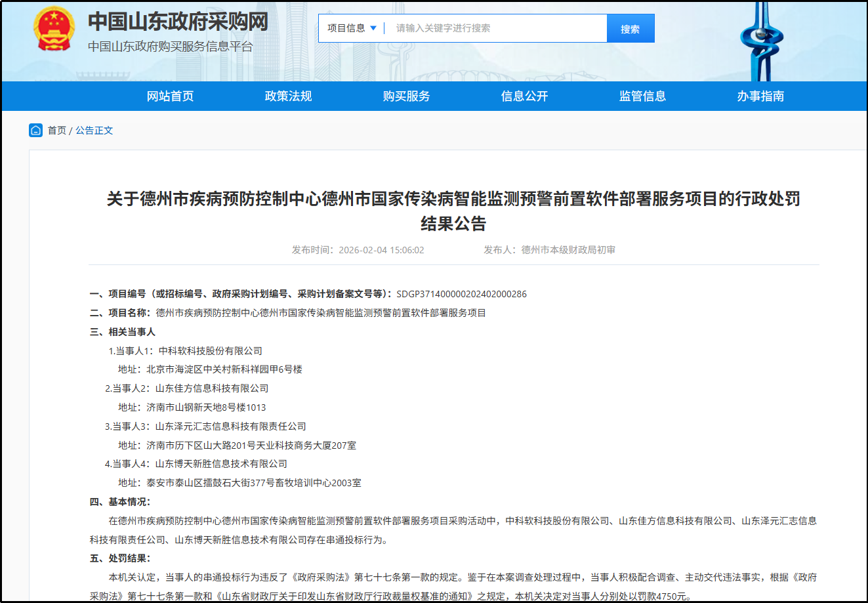This screenshot has width=868, height=603.
Task: Expand the arrow next to 项目信息
Action: tap(373, 28)
